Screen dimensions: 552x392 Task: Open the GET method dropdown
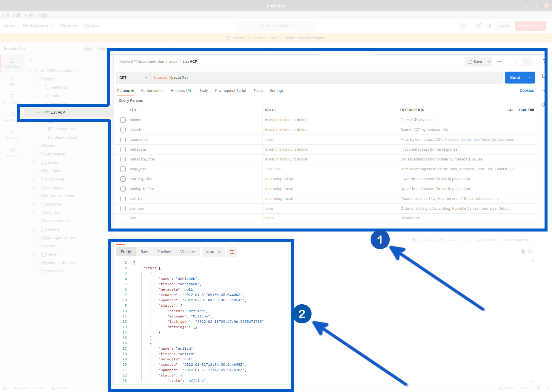133,78
